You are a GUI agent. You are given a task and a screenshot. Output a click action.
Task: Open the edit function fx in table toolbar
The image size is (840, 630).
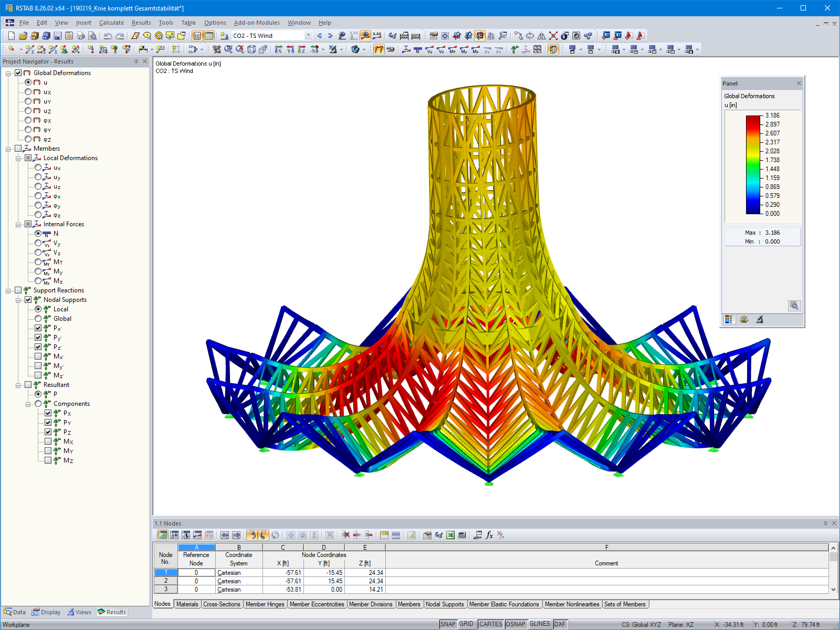489,535
